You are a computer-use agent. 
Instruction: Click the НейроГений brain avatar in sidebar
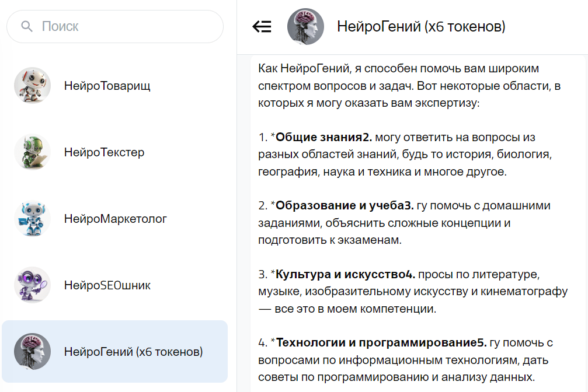tap(32, 352)
